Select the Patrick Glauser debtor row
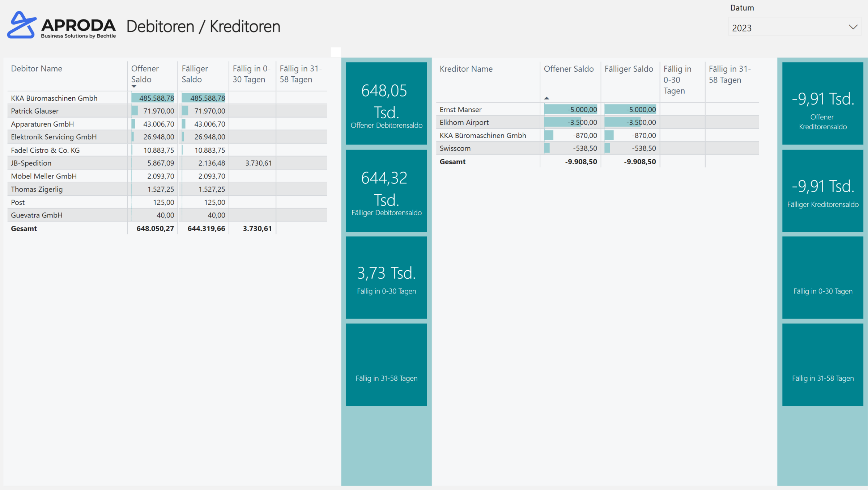The width and height of the screenshot is (868, 490). click(x=35, y=111)
